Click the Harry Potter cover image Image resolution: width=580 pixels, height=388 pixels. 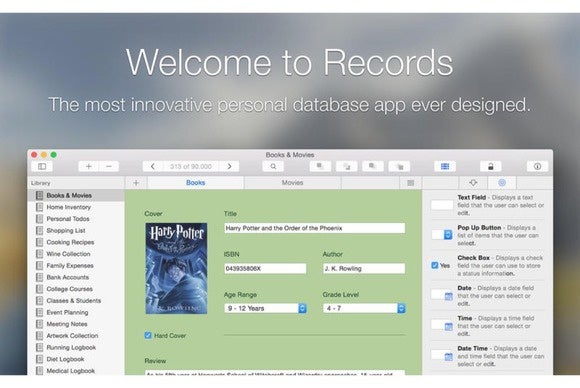176,268
